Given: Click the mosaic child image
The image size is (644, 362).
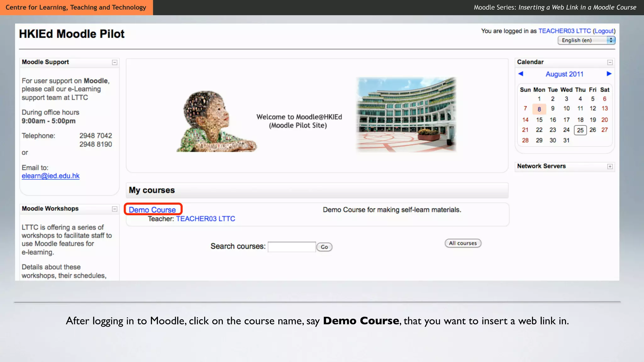Looking at the screenshot, I should click(216, 122).
